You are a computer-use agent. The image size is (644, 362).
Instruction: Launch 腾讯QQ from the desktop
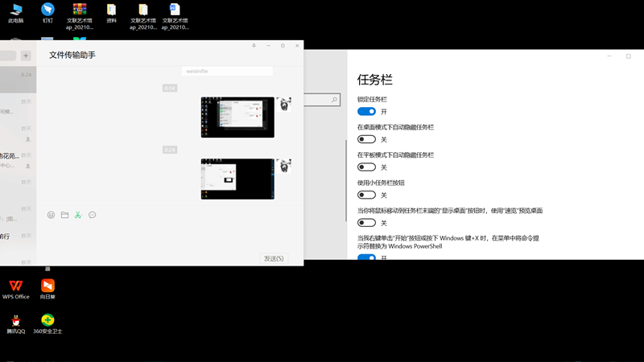click(15, 321)
